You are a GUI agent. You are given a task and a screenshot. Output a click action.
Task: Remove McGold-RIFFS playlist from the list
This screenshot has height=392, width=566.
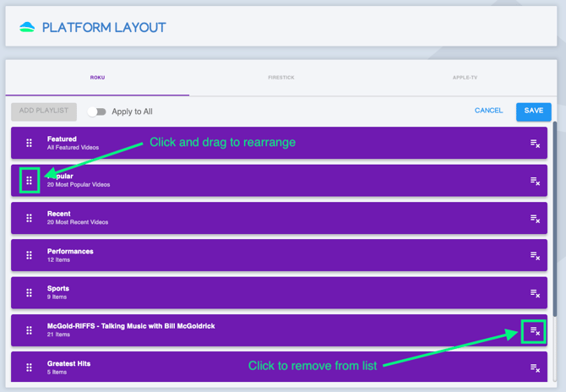tap(535, 331)
